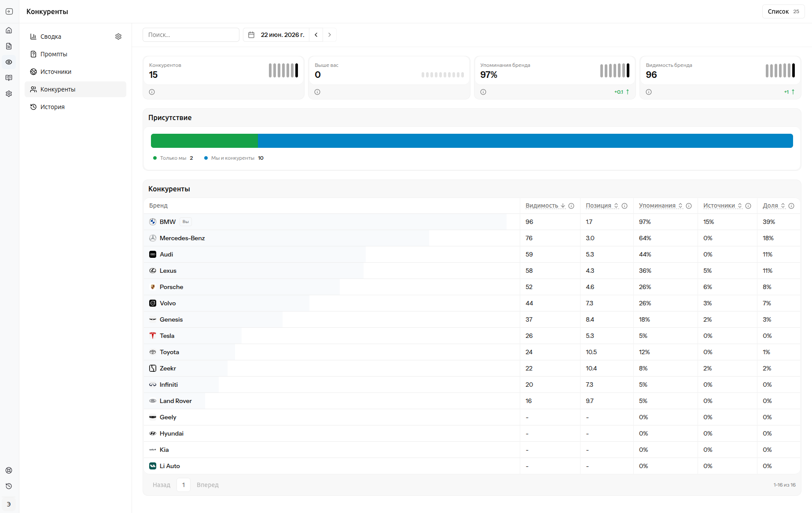The height and width of the screenshot is (513, 812).
Task: Click the Mercedes-Benz logo icon
Action: point(153,238)
